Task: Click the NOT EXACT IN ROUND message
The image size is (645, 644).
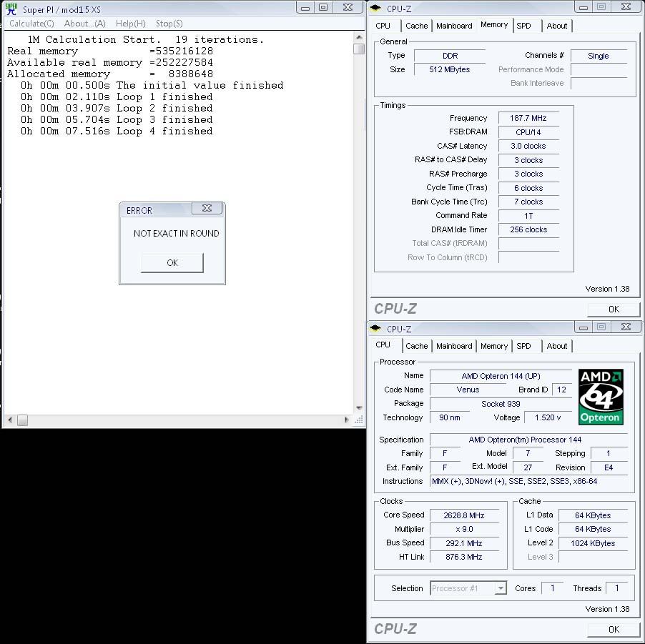Action: [176, 233]
